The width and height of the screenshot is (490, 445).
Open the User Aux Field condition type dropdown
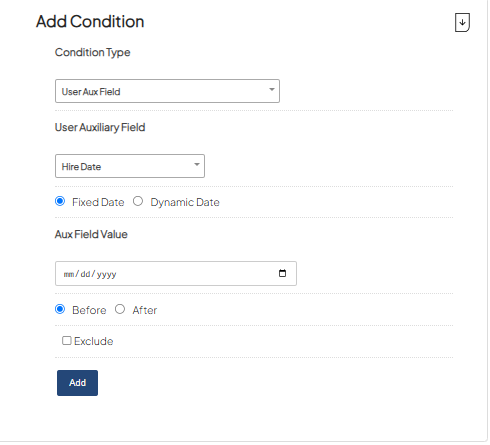167,91
